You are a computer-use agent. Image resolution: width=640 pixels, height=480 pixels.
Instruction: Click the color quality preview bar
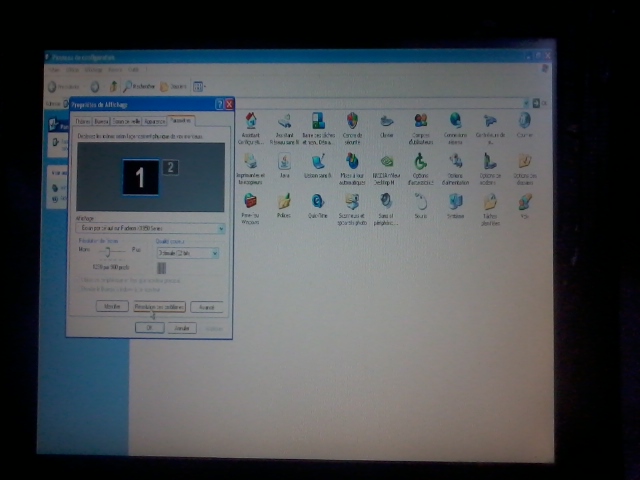point(162,268)
